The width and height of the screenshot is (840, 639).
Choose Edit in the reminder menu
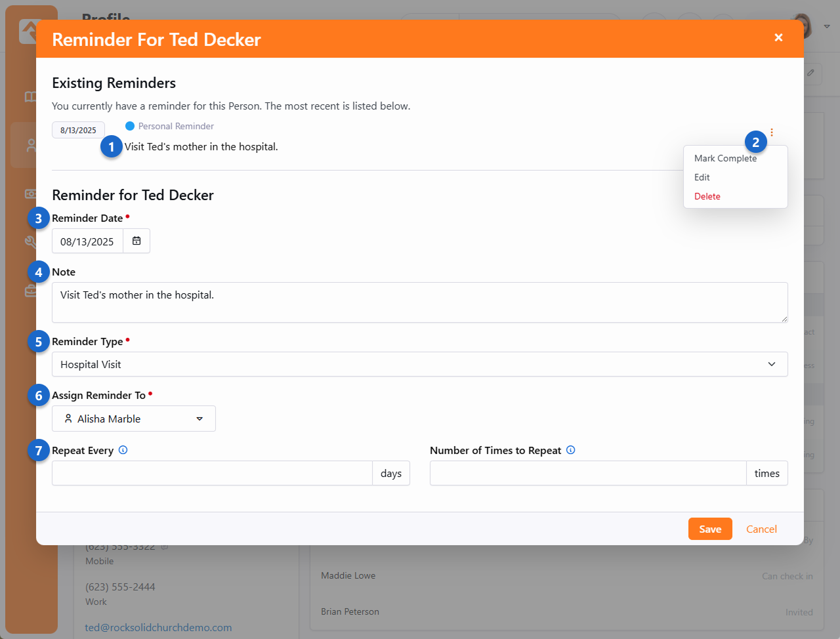[702, 177]
